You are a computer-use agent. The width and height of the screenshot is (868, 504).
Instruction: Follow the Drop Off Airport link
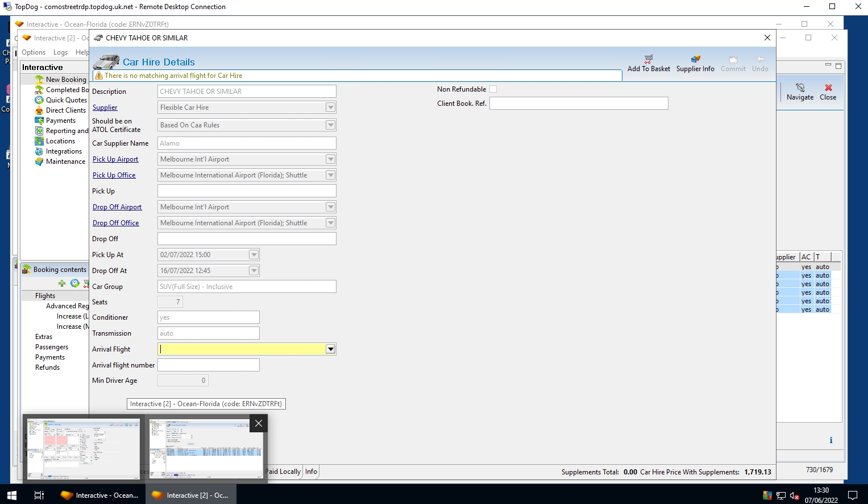click(x=117, y=207)
